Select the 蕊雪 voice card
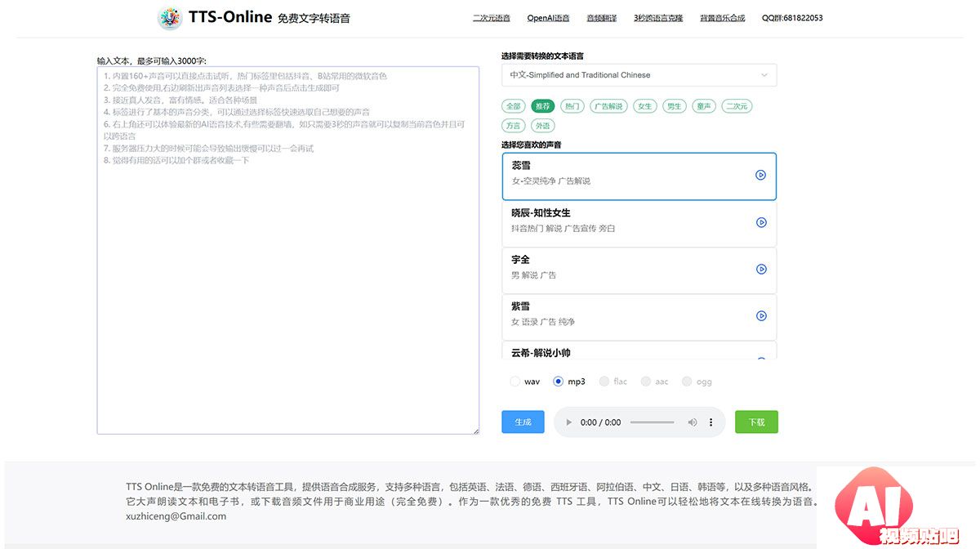This screenshot has width=980, height=549. [x=639, y=176]
